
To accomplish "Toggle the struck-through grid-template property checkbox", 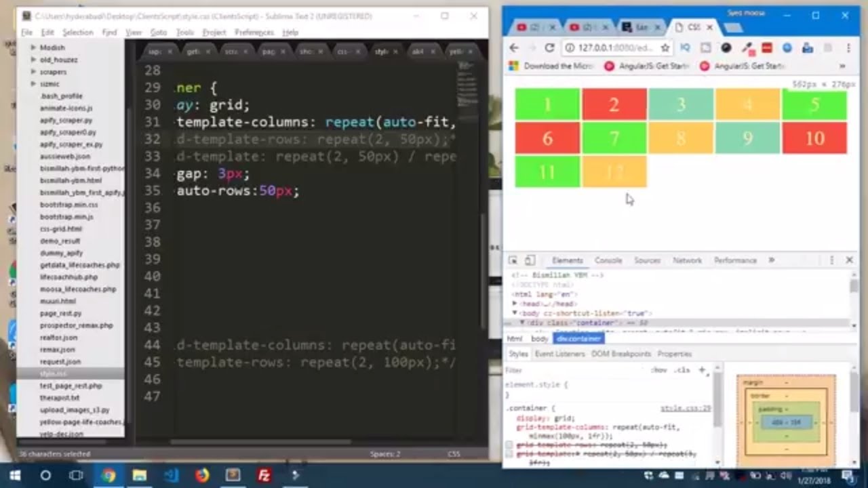I will [x=509, y=454].
